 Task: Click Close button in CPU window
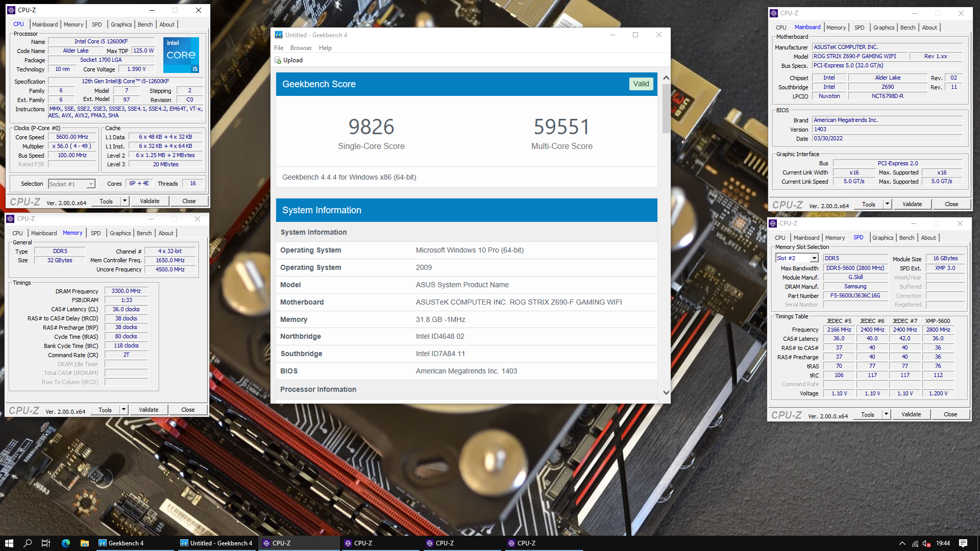[189, 201]
